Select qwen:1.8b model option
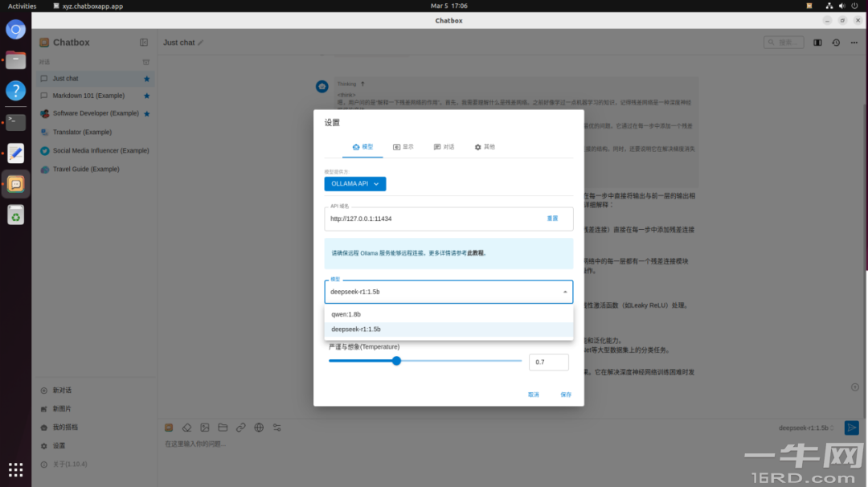This screenshot has height=487, width=868. (449, 314)
